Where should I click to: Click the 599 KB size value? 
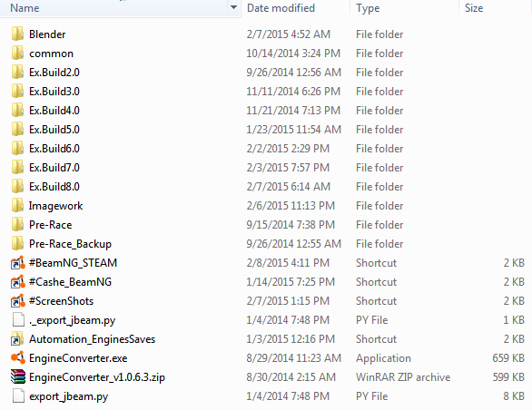(x=508, y=377)
